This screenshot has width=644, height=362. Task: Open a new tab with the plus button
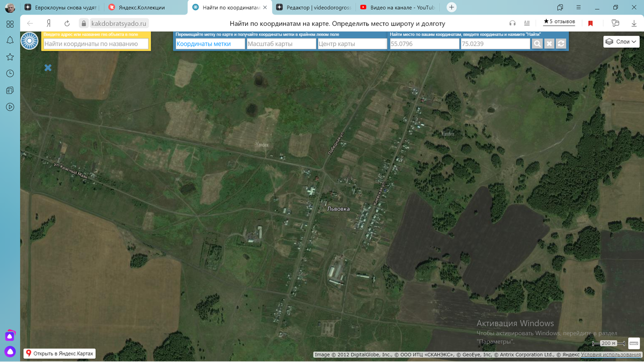452,8
